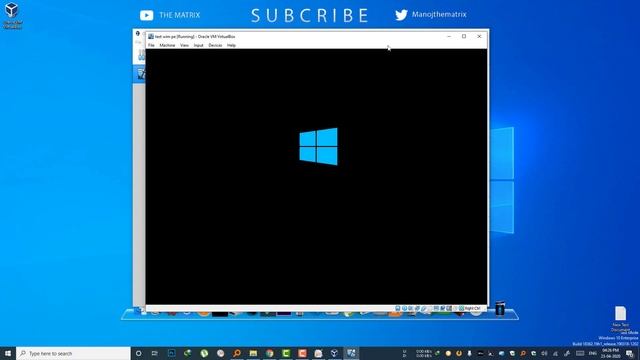
Task: Open the VirtualBox desktop shortcut
Action: point(12,16)
